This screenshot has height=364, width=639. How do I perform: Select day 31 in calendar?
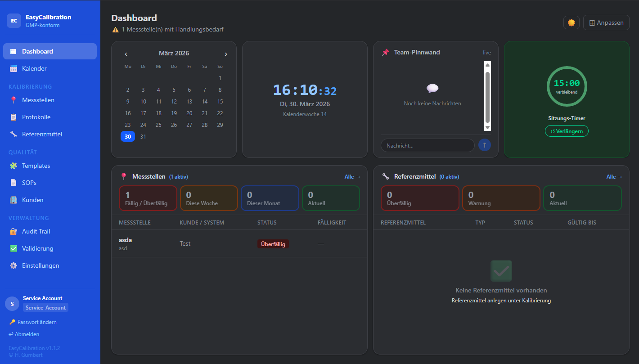point(143,136)
